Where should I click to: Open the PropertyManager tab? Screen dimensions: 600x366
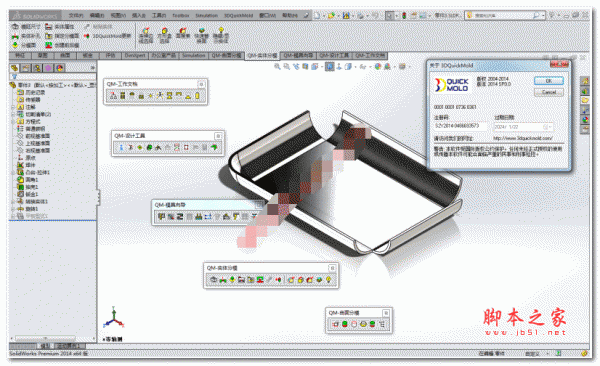(x=26, y=68)
